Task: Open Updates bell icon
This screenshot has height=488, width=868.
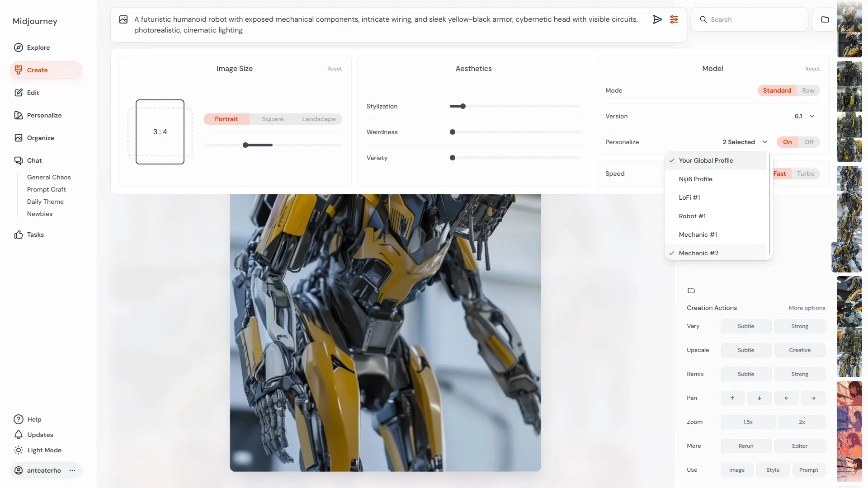Action: [19, 435]
